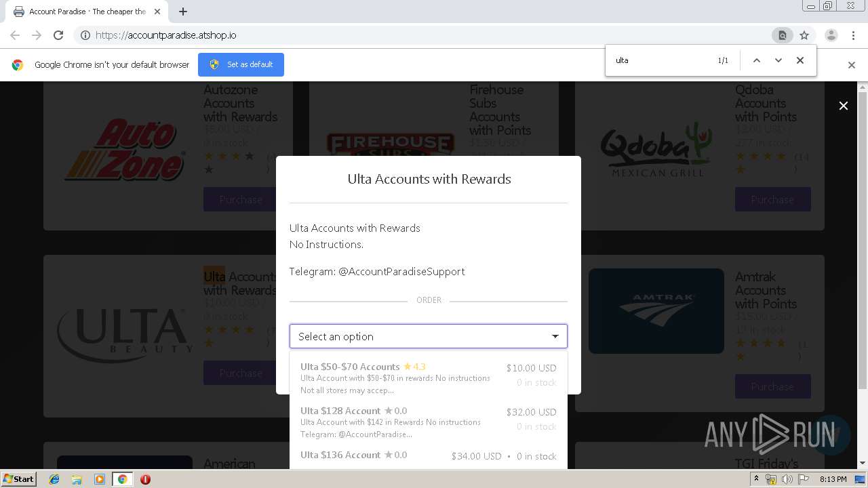
Task: Go back to the previous page
Action: coord(15,35)
